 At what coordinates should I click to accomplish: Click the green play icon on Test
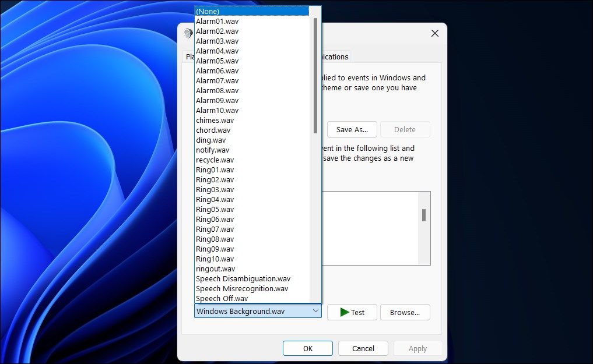pyautogui.click(x=343, y=312)
